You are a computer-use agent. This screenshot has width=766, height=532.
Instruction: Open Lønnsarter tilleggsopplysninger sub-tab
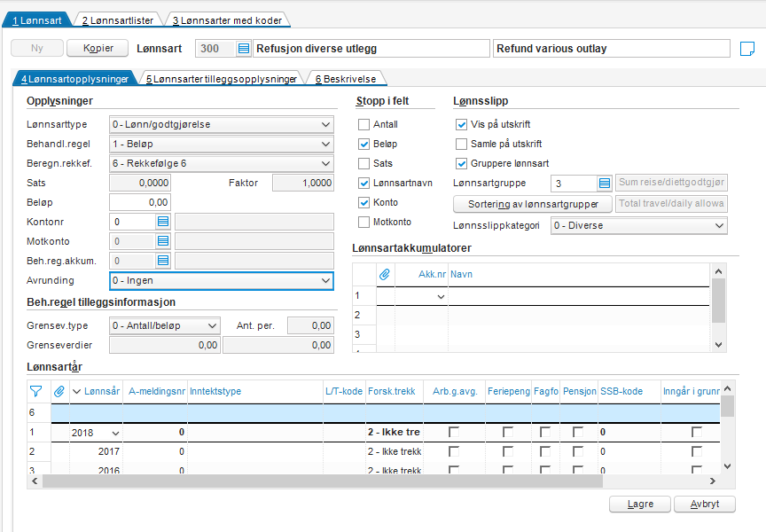click(222, 79)
